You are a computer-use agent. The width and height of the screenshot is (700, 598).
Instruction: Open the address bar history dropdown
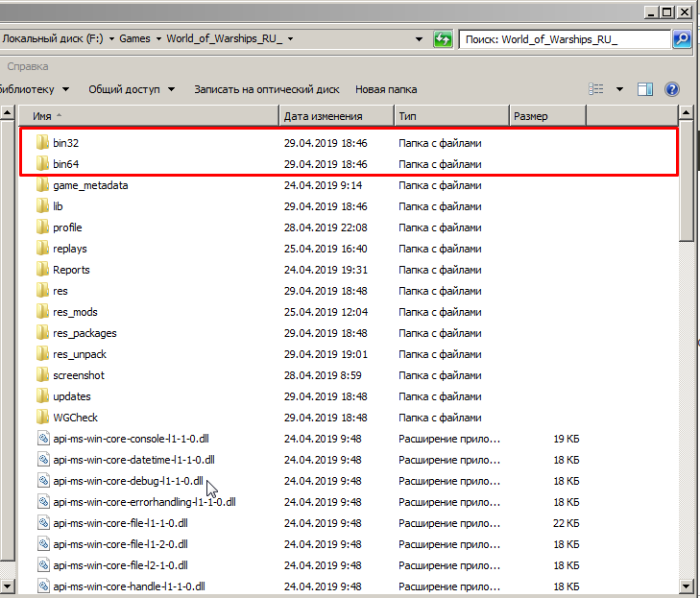(x=419, y=39)
